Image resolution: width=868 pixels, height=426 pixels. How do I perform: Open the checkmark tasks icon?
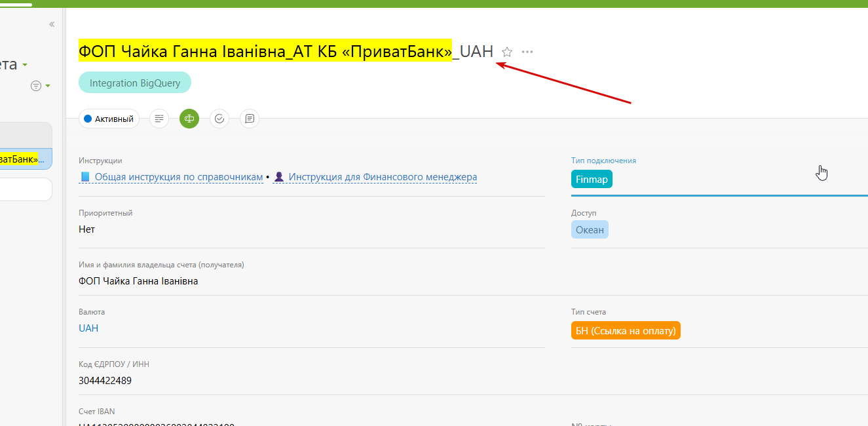click(x=219, y=119)
